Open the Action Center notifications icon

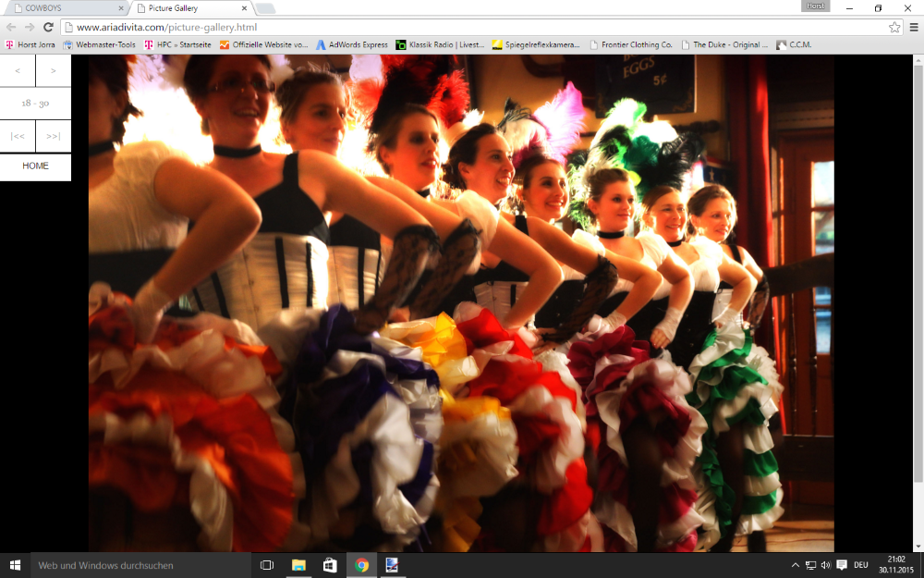pyautogui.click(x=842, y=564)
